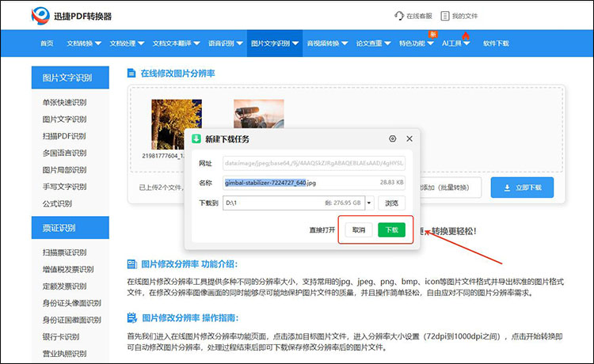Screen dimensions: 594x364
Task: Expand the 文档文本翻译 menu
Action: pyautogui.click(x=176, y=44)
